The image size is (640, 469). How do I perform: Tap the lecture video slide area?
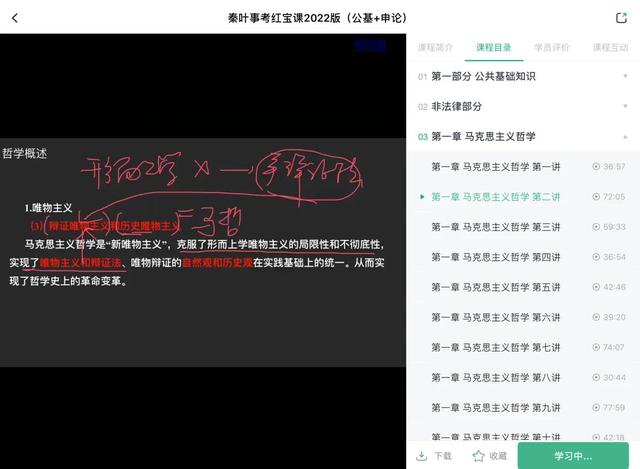point(203,252)
